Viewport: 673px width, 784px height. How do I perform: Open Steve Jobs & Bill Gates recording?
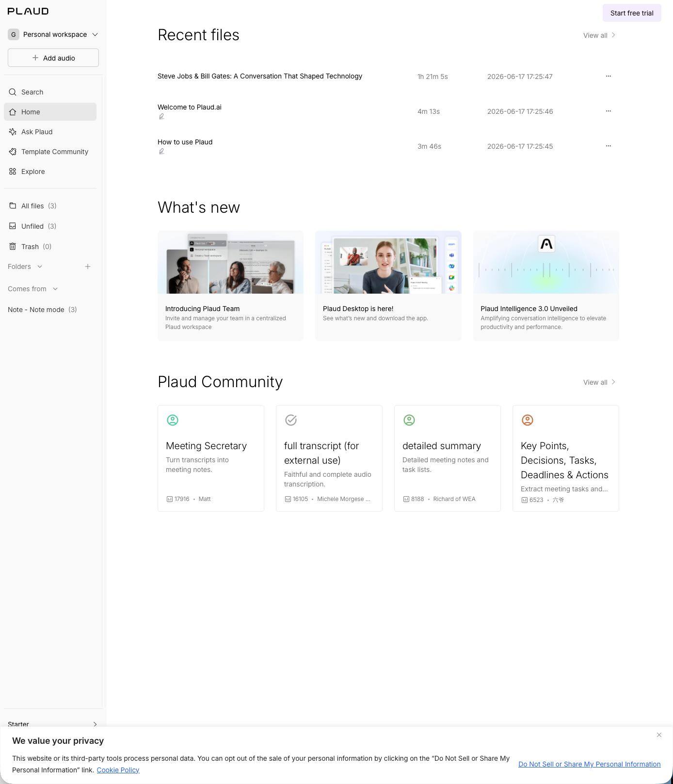260,76
